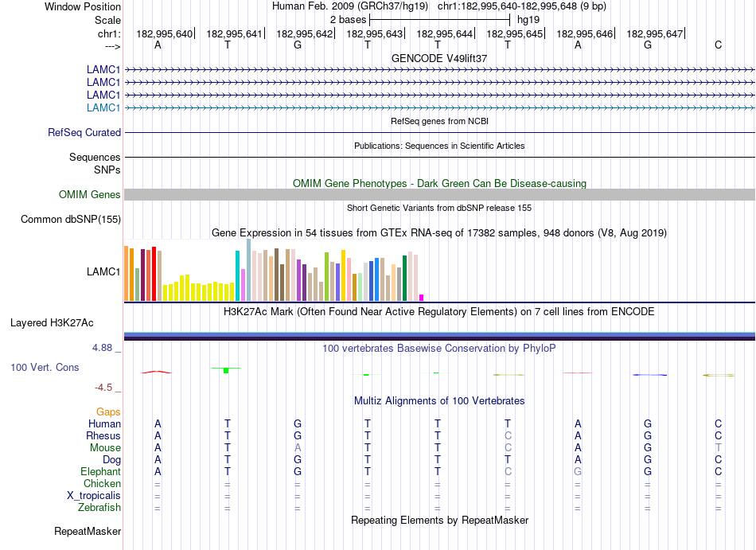Open the OMIM Genes track label
The width and height of the screenshot is (756, 550).
(90, 195)
